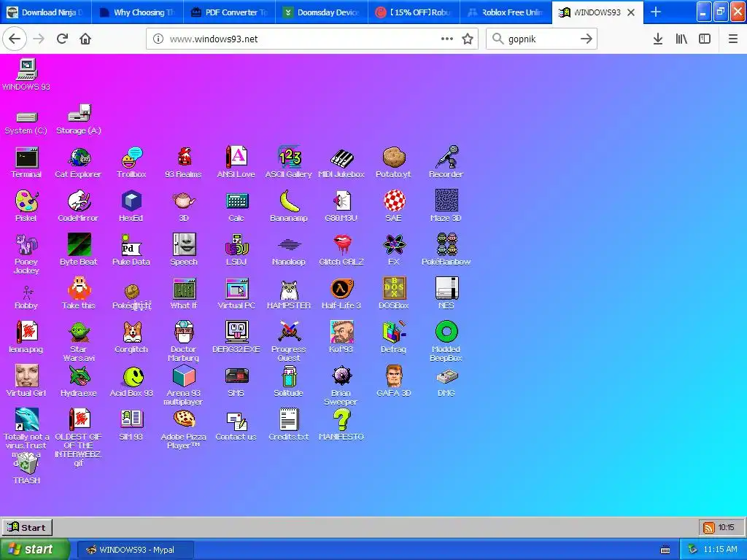This screenshot has height=560, width=747.
Task: Go to browser home page
Action: [x=85, y=39]
